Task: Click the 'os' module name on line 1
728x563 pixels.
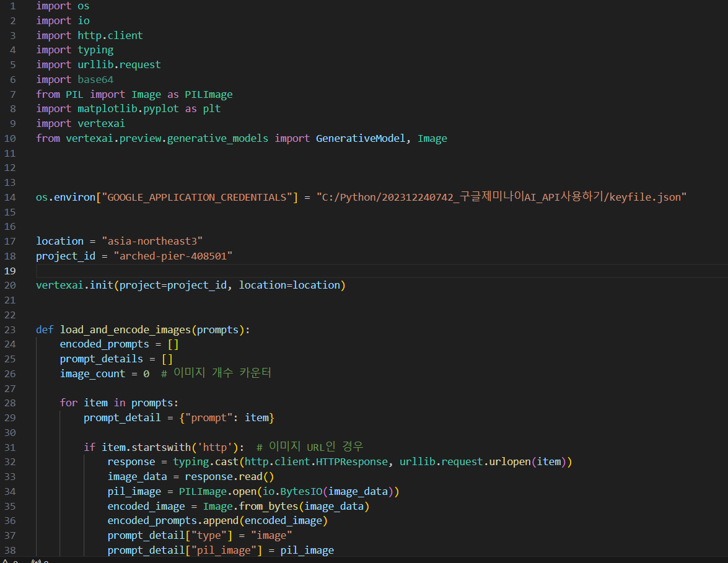Action: tap(84, 6)
